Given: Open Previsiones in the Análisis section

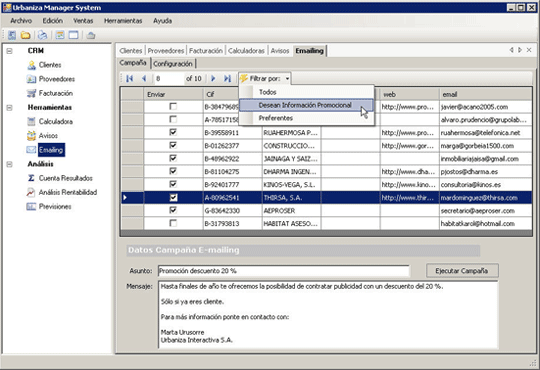Looking at the screenshot, I should 55,206.
